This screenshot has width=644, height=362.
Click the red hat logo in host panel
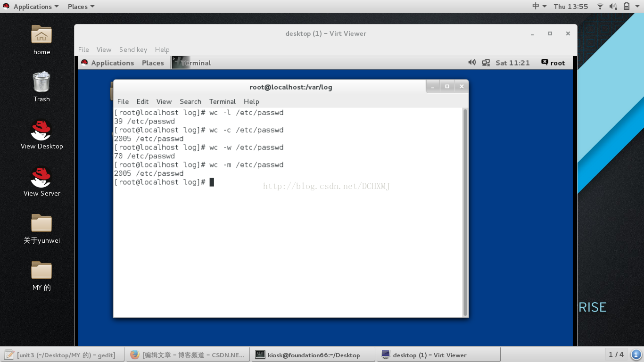point(6,7)
